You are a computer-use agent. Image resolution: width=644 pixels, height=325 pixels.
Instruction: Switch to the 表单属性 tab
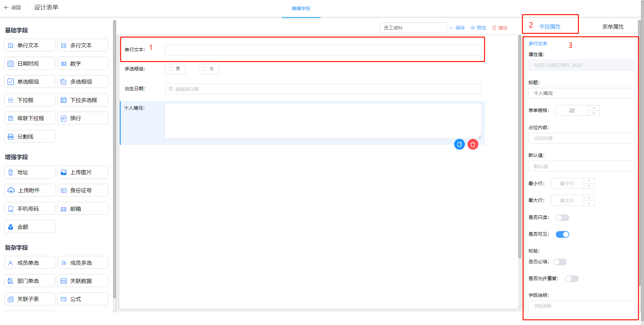(x=612, y=27)
